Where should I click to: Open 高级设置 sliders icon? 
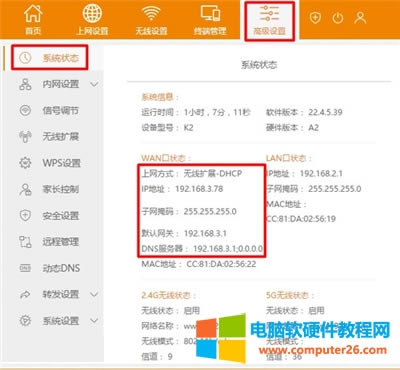pos(269,13)
